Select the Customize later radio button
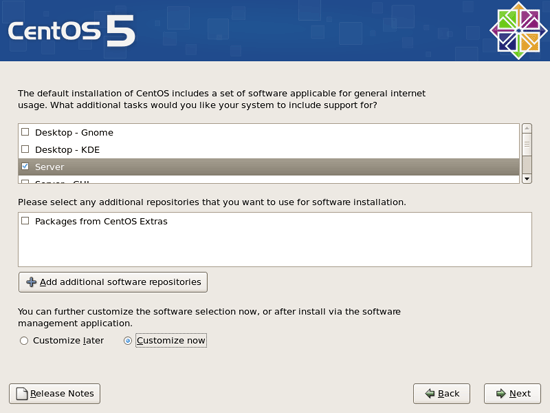Screen dimensions: 550x413 [x=24, y=341]
